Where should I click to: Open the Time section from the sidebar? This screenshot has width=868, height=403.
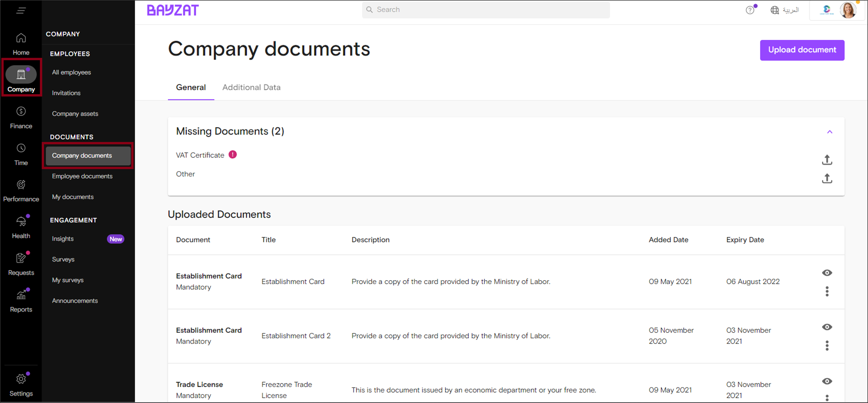[21, 153]
